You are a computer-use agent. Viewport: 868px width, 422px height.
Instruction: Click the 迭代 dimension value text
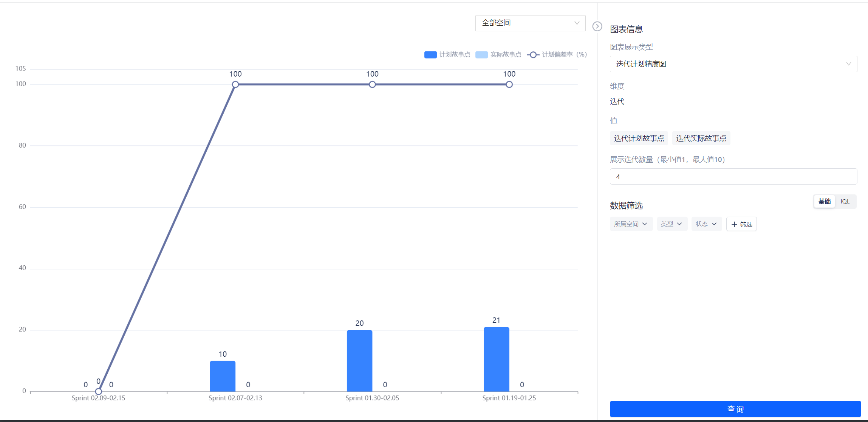[x=617, y=101]
